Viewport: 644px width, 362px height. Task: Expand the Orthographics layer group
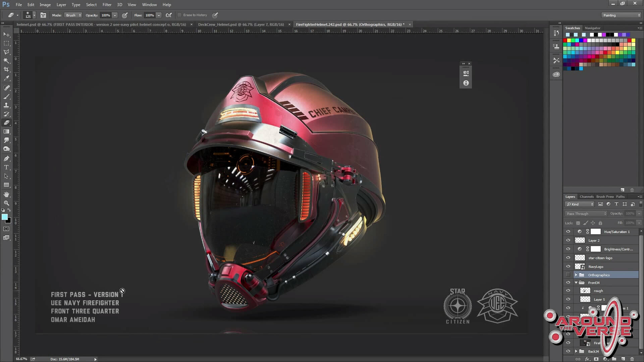[576, 275]
